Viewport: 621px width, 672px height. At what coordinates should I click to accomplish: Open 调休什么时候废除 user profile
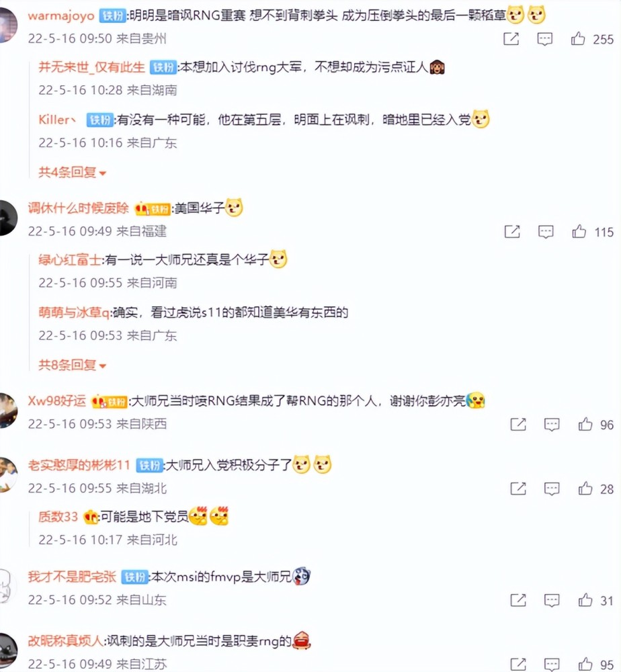pyautogui.click(x=78, y=208)
